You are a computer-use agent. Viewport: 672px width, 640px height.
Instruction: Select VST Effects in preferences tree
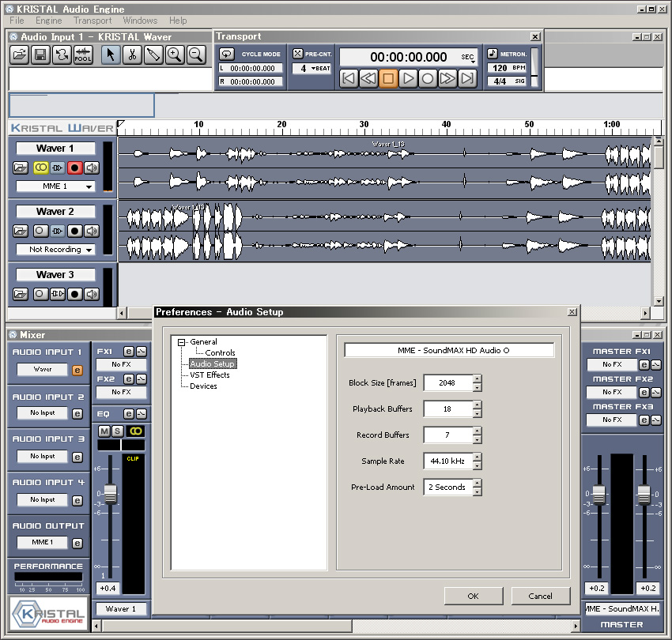pyautogui.click(x=210, y=375)
